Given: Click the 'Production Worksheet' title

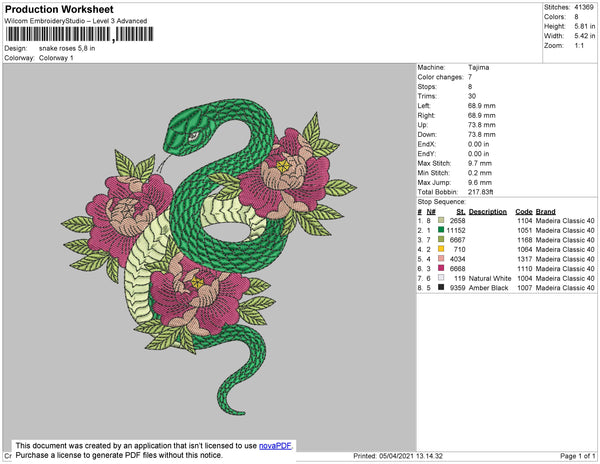Looking at the screenshot, I should pyautogui.click(x=59, y=9).
